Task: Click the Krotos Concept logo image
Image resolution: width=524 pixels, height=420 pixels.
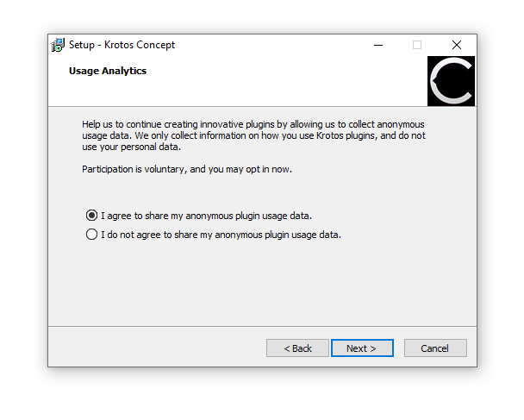Action: pos(451,81)
